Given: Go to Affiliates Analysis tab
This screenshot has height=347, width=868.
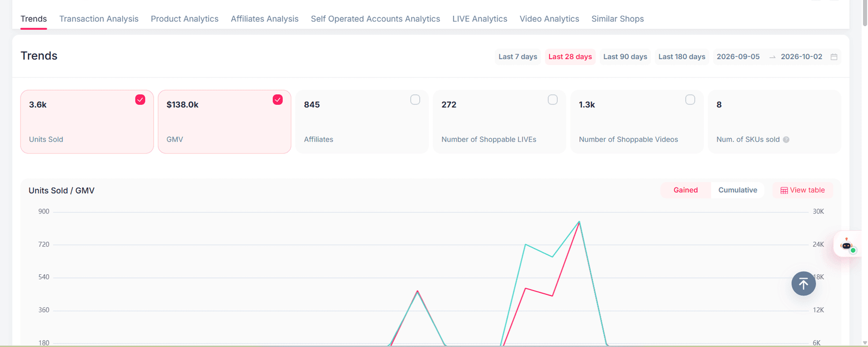Looking at the screenshot, I should tap(265, 18).
